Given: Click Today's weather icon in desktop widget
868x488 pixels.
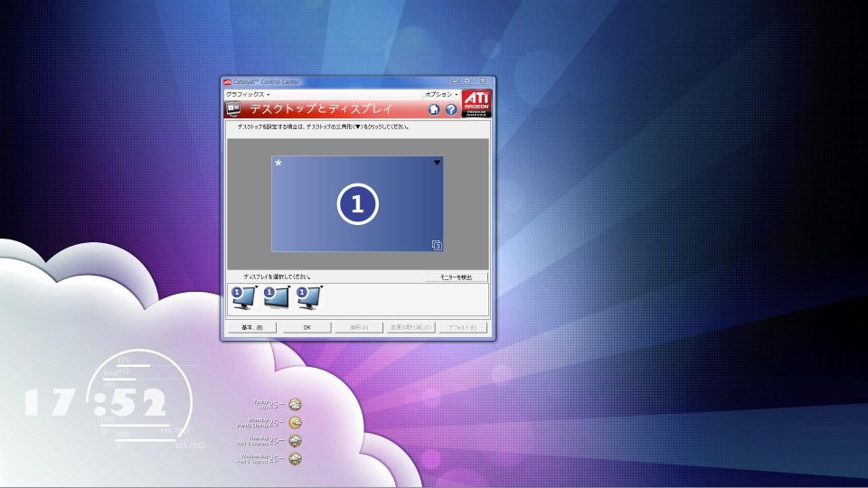Looking at the screenshot, I should [295, 405].
